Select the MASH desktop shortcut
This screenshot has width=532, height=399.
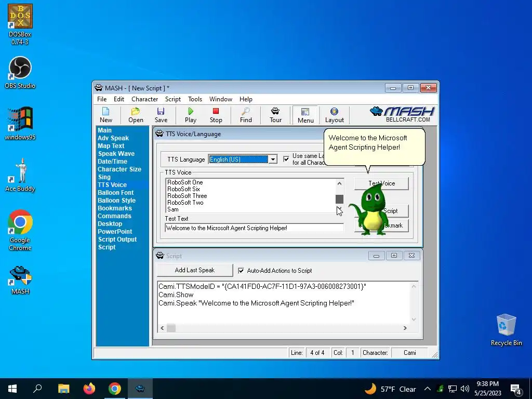[20, 280]
